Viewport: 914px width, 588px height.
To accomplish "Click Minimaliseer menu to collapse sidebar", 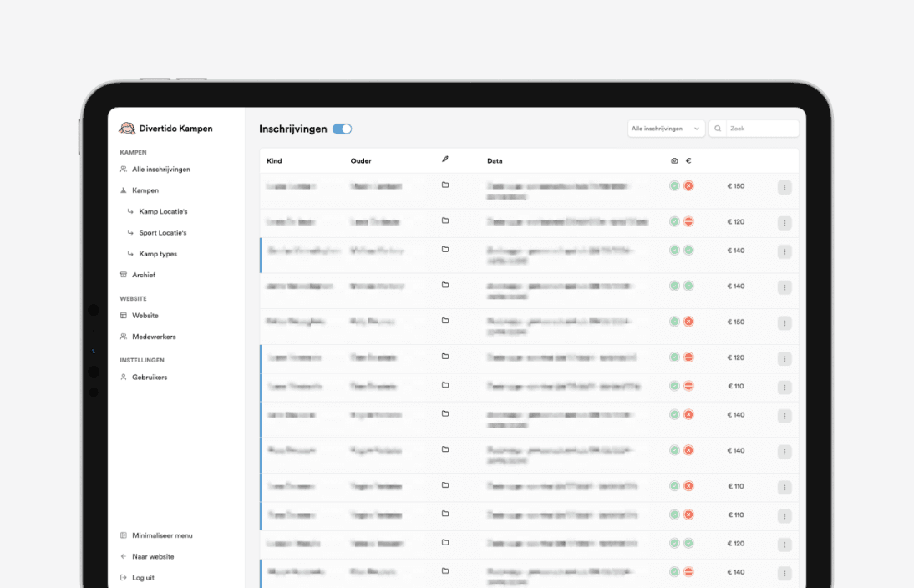I will [156, 535].
